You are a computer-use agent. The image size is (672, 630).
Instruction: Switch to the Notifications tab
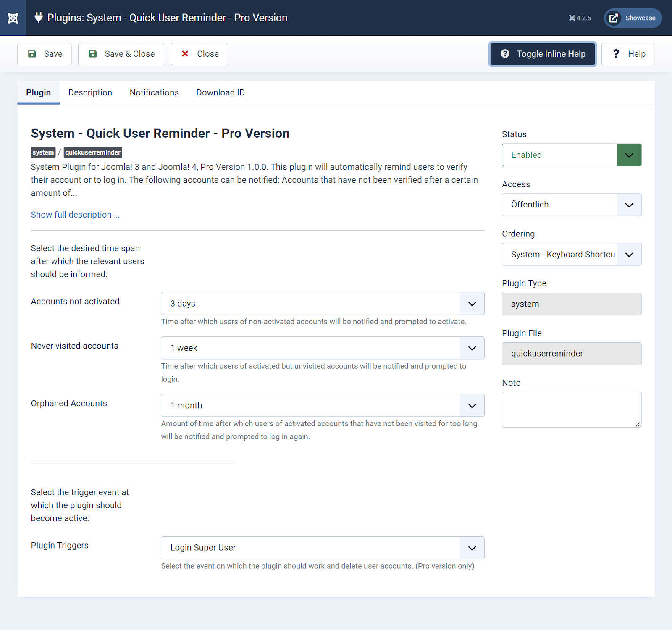[x=154, y=92]
